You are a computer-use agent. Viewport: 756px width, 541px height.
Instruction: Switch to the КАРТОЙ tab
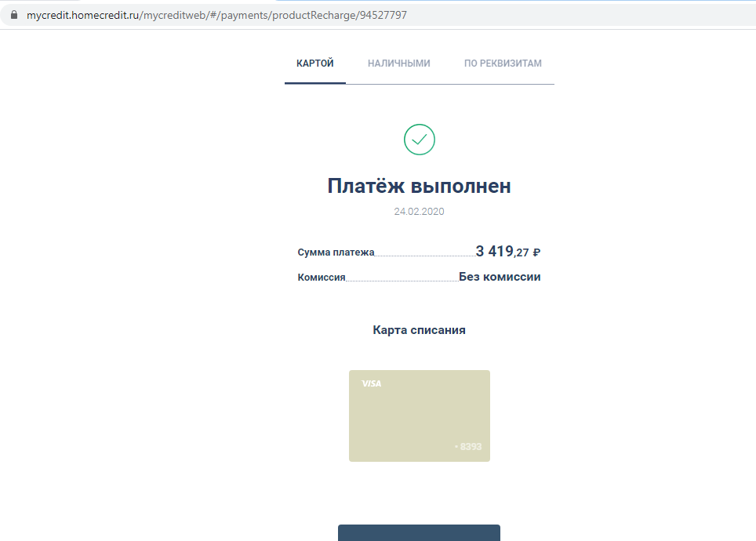pos(315,64)
